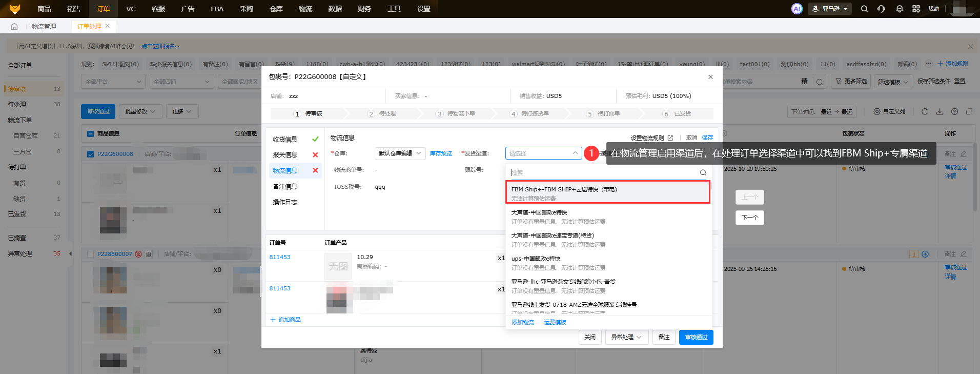Open the 商品 top menu
This screenshot has height=374, width=980.
coord(44,9)
